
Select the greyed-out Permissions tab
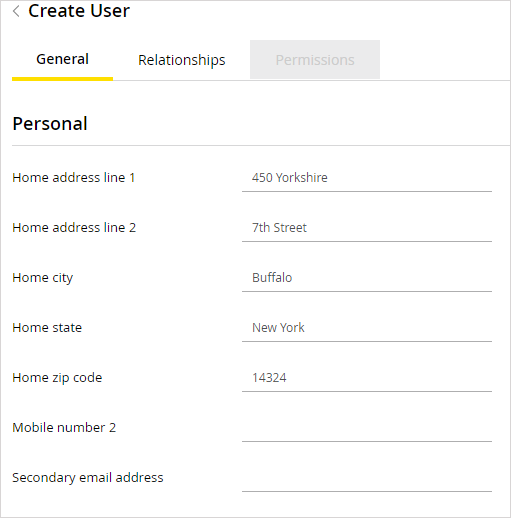click(315, 60)
